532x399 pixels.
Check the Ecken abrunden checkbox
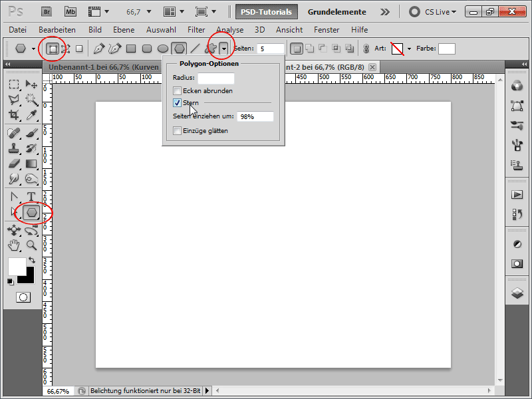click(177, 91)
